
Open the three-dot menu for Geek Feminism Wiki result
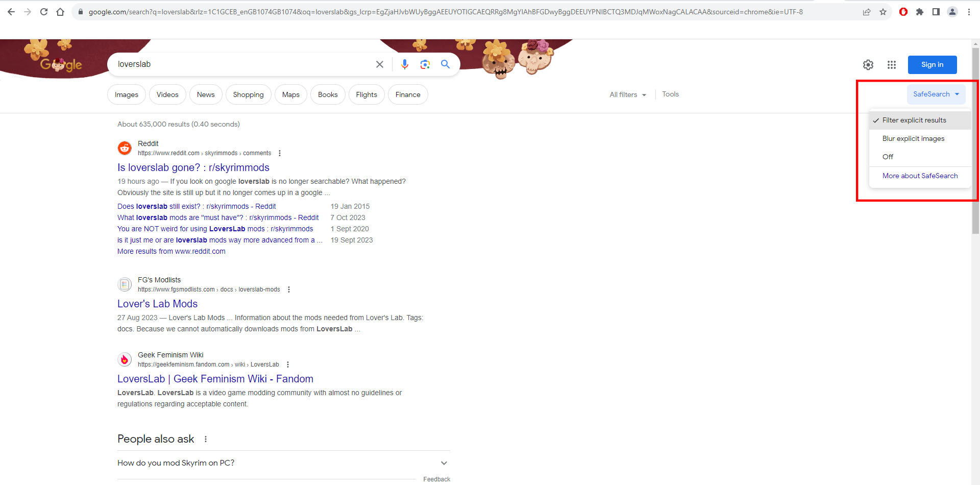coord(288,365)
